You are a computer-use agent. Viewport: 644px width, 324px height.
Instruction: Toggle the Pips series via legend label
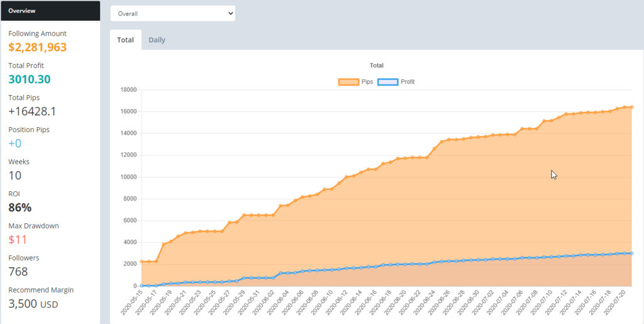point(367,82)
